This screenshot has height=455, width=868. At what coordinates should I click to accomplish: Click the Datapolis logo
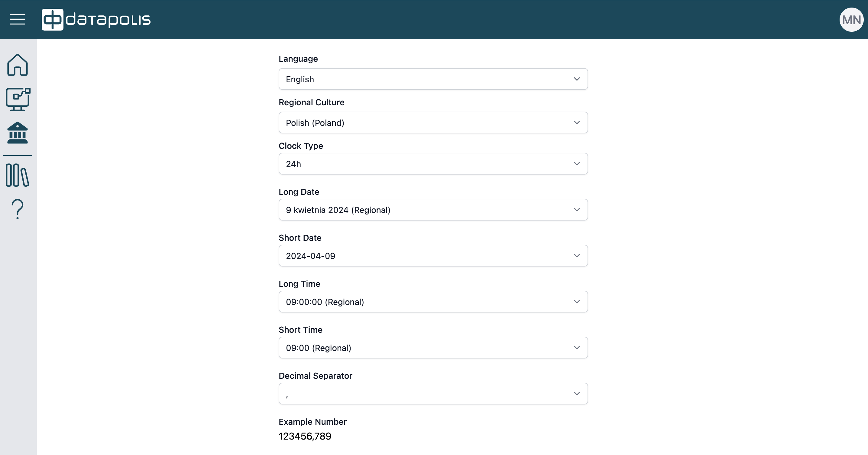pos(96,20)
